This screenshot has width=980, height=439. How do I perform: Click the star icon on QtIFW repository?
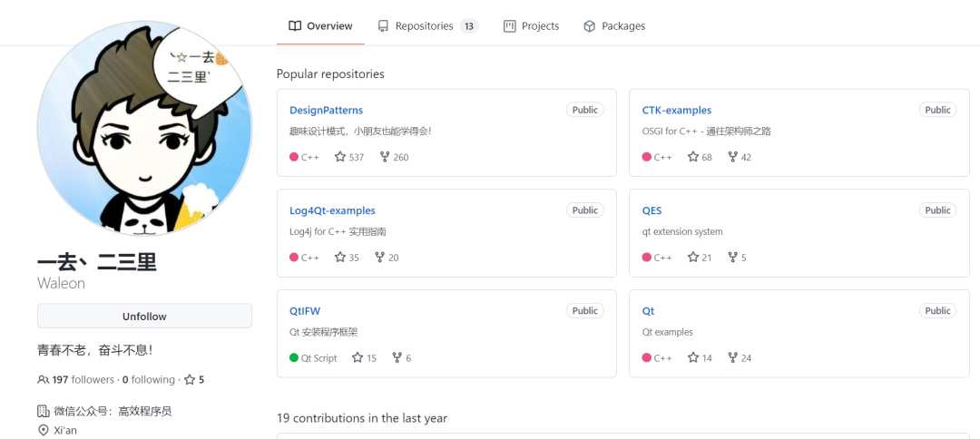pyautogui.click(x=358, y=358)
